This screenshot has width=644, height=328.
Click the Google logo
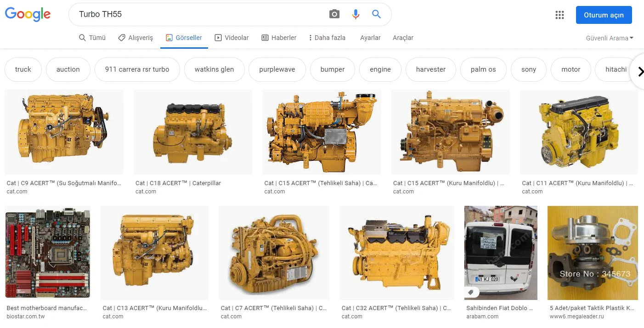tap(28, 15)
